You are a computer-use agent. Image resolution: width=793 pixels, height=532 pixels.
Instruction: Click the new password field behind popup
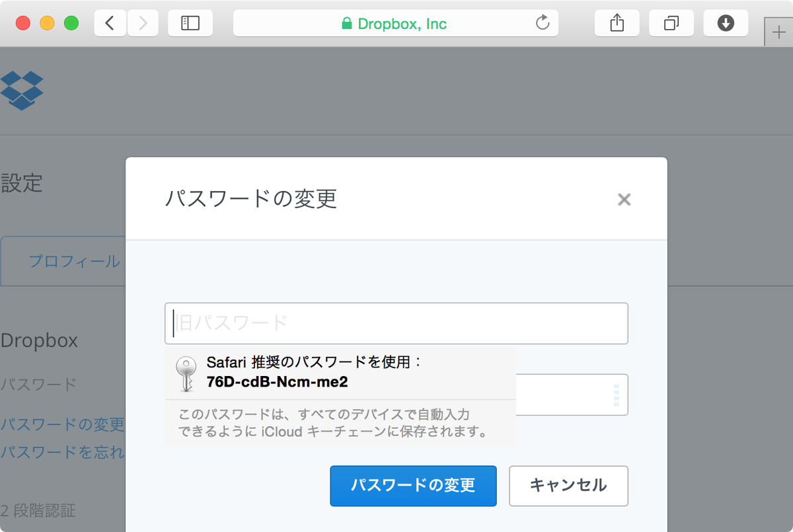point(572,395)
